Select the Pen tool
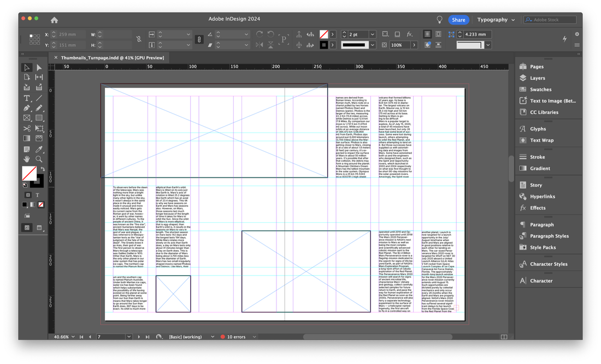601x364 pixels. (27, 108)
